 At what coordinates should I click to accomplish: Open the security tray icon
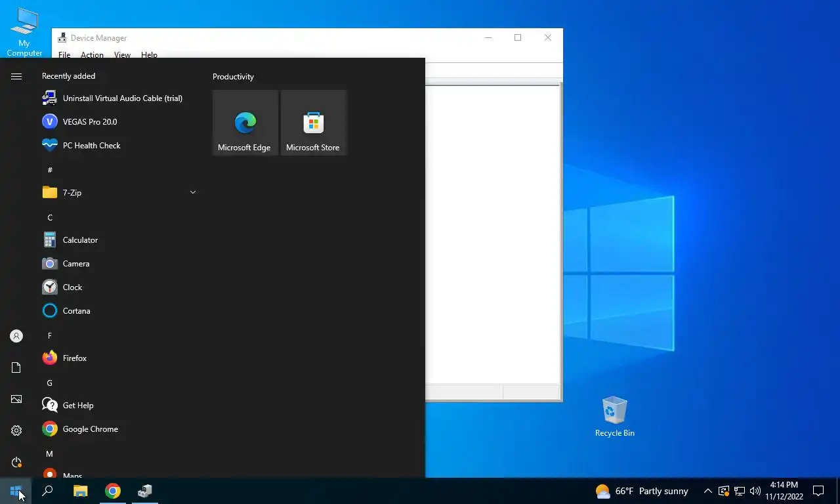tap(724, 491)
